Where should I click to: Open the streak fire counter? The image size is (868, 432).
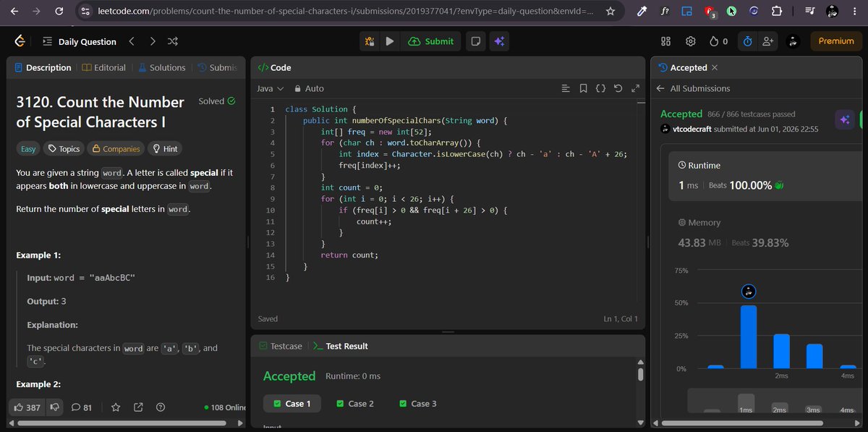[x=718, y=41]
